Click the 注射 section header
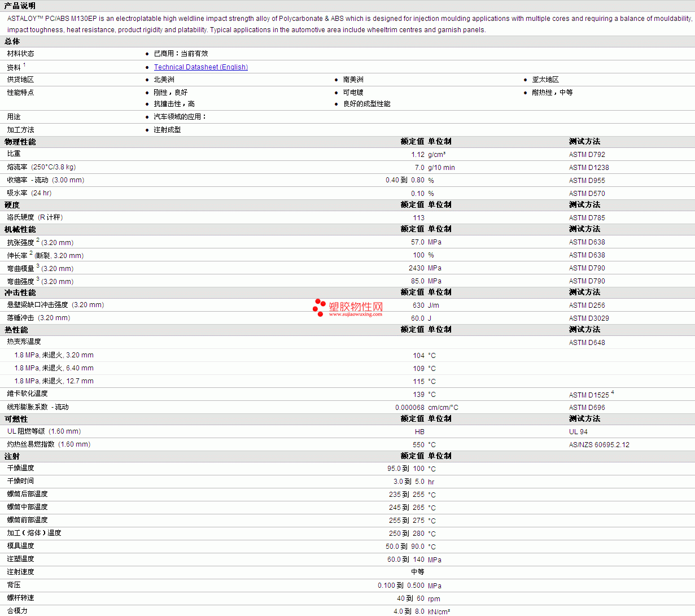The height and width of the screenshot is (616, 695). tap(12, 456)
